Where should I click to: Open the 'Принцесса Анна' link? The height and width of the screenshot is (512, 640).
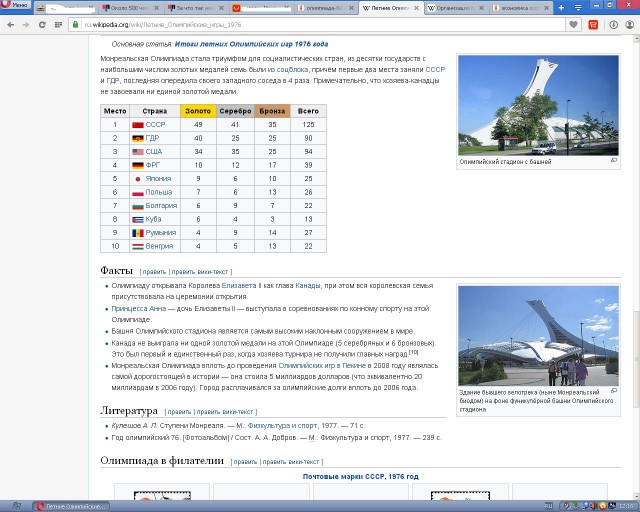click(x=139, y=309)
